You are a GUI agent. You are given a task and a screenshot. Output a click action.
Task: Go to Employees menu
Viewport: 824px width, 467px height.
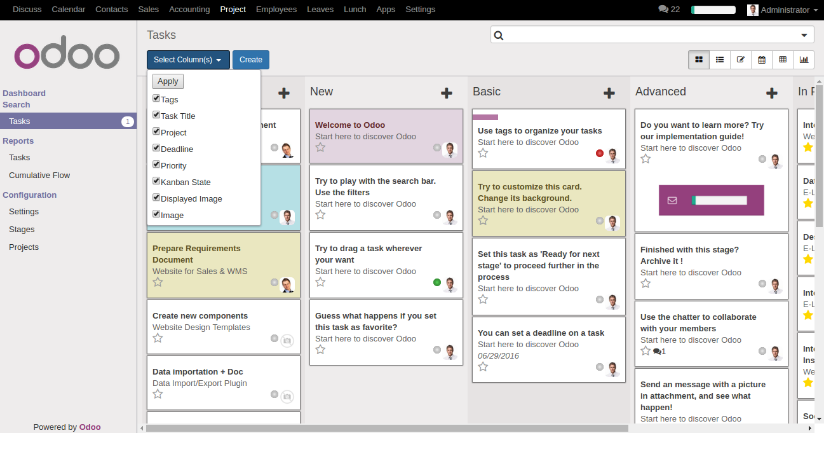(276, 9)
